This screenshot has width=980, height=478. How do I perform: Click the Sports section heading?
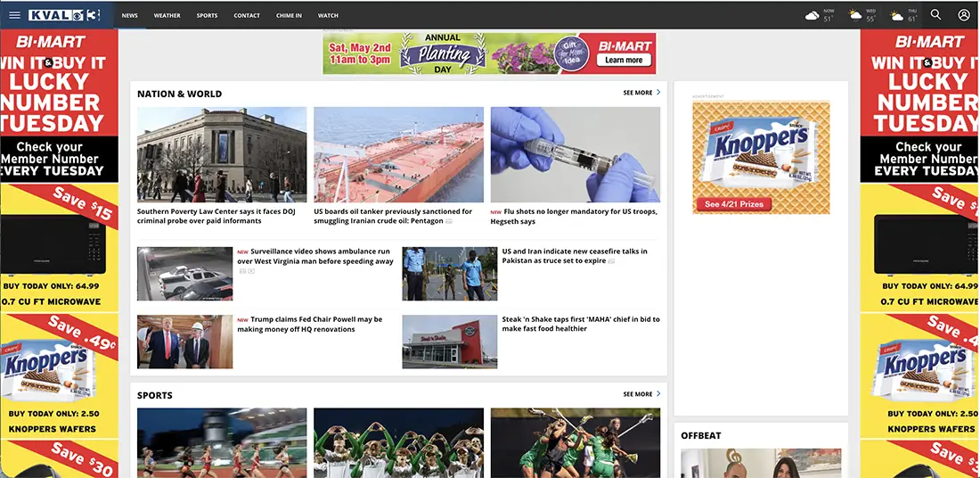pyautogui.click(x=155, y=395)
